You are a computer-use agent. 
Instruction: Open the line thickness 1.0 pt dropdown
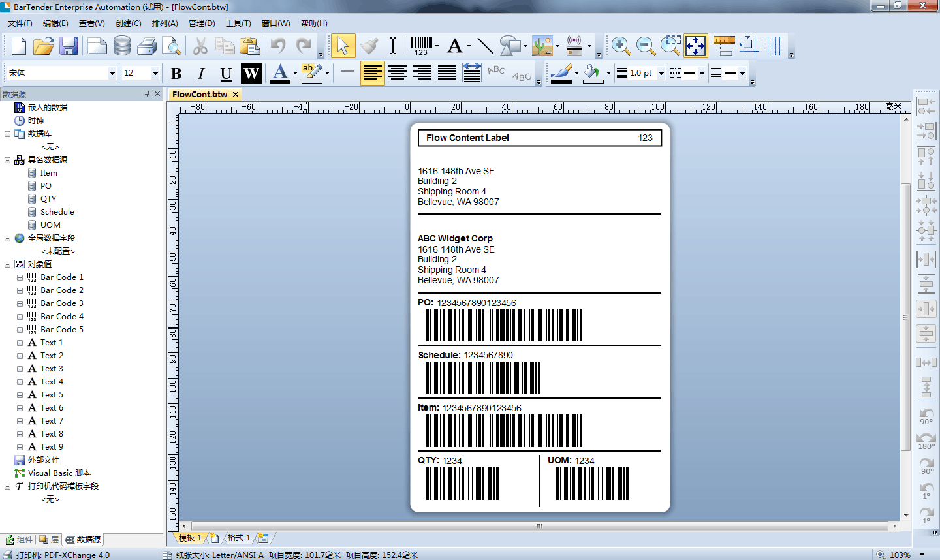coord(661,73)
